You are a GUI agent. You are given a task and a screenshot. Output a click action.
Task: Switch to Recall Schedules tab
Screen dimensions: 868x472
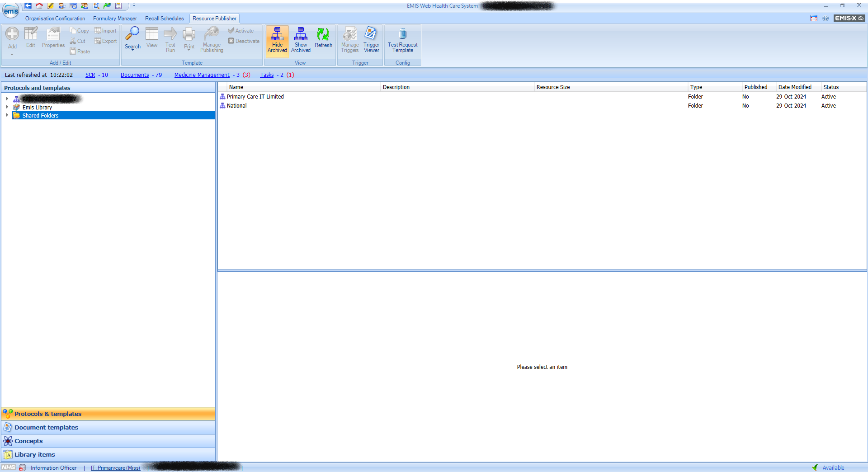point(164,19)
